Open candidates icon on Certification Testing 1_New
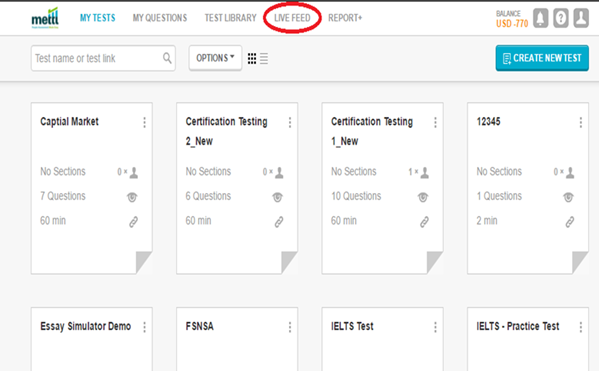The width and height of the screenshot is (599, 371). click(424, 173)
